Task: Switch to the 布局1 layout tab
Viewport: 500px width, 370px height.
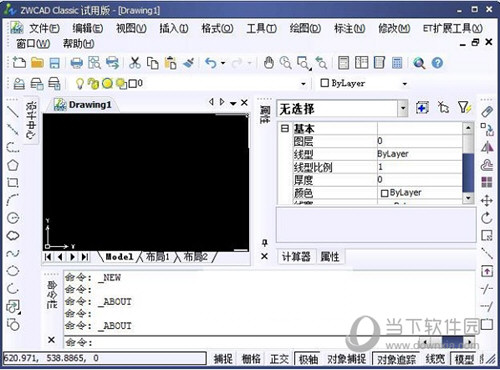Action: (x=157, y=257)
